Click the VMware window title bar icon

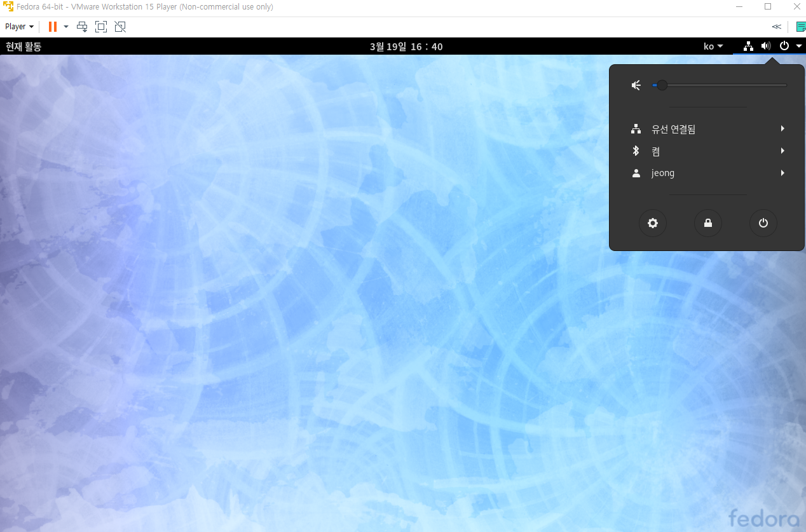pos(8,7)
